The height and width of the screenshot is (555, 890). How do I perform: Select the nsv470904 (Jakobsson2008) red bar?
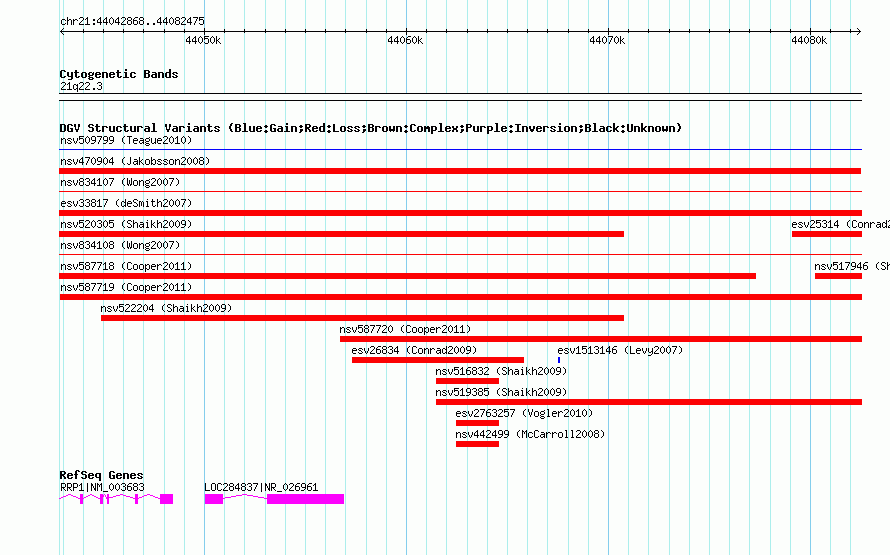tap(460, 171)
